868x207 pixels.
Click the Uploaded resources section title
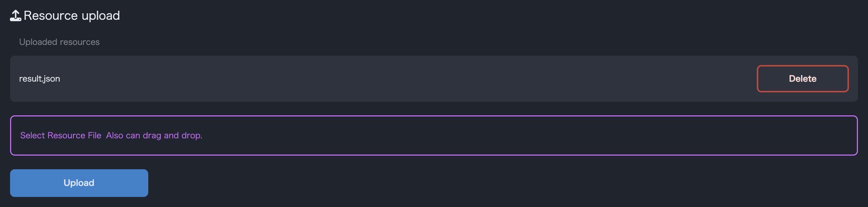tap(59, 42)
